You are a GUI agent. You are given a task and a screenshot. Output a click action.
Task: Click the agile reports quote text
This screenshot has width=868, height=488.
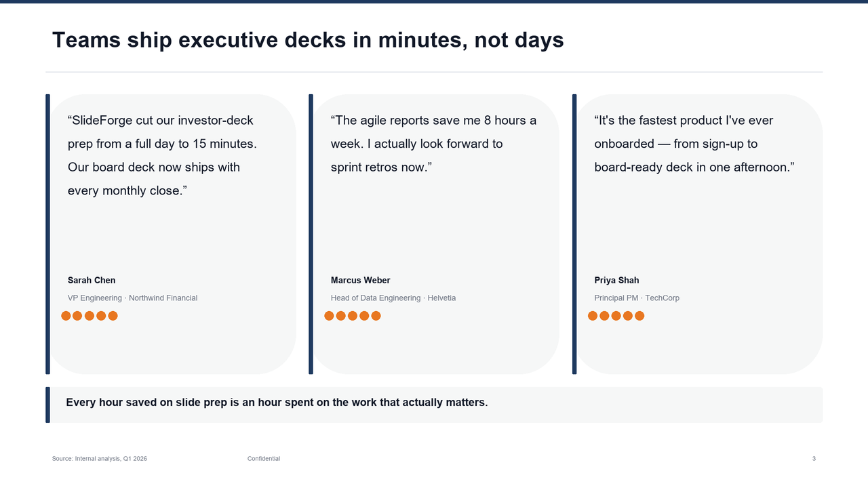[x=433, y=144]
